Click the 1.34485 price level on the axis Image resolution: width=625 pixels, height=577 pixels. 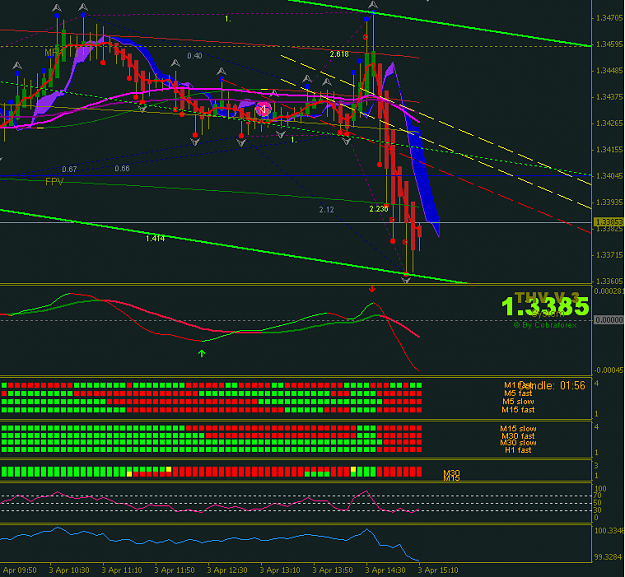coord(609,71)
